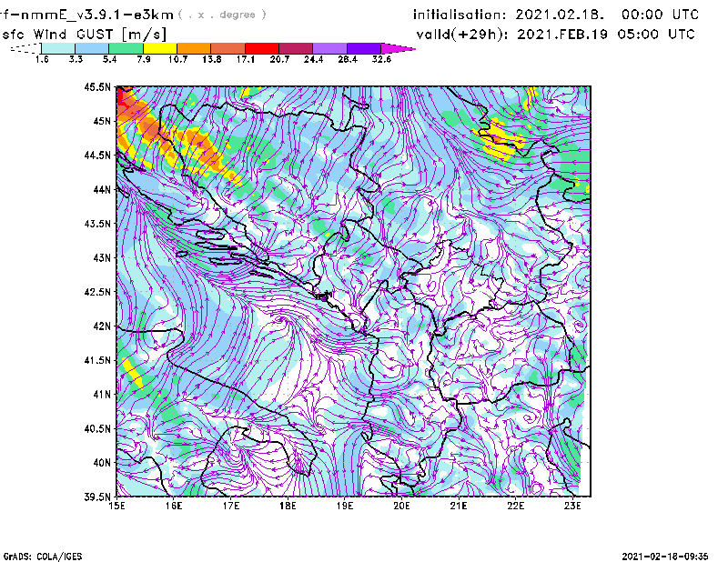The image size is (728, 562).
Task: Click the 'valid(+29h):' label
Action: click(x=462, y=35)
